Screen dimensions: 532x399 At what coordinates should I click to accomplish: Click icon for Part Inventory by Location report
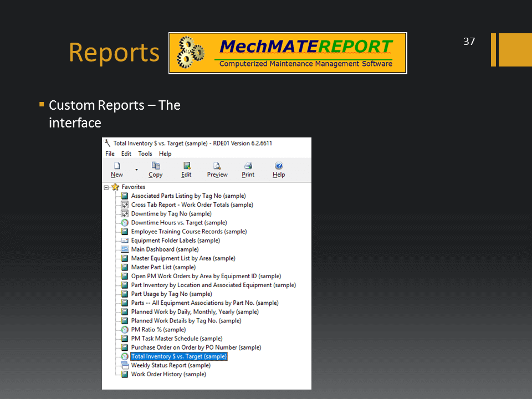click(125, 285)
